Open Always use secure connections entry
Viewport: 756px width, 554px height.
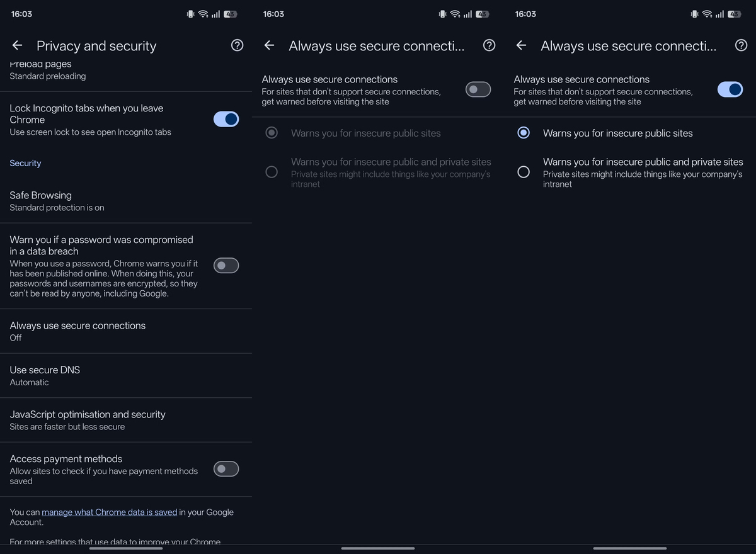126,331
